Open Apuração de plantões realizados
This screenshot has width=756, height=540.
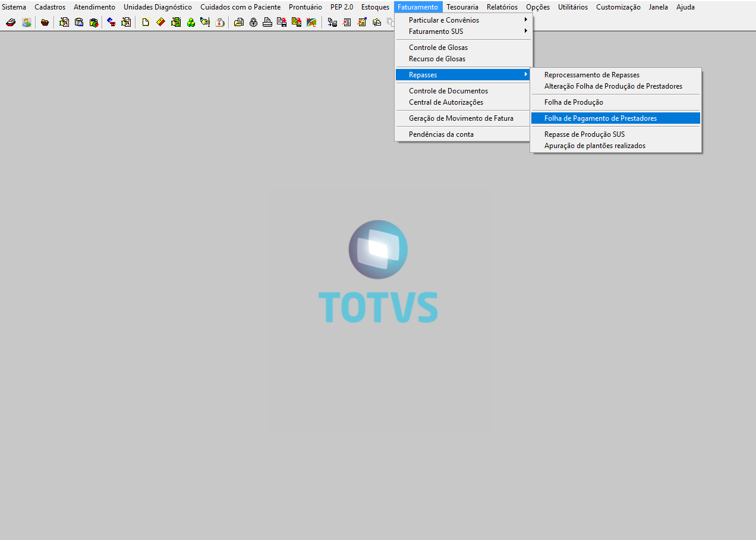[x=616, y=146]
